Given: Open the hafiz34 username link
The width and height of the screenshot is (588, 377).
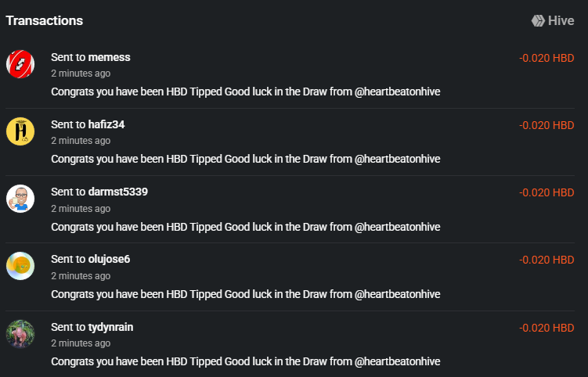Looking at the screenshot, I should 106,124.
